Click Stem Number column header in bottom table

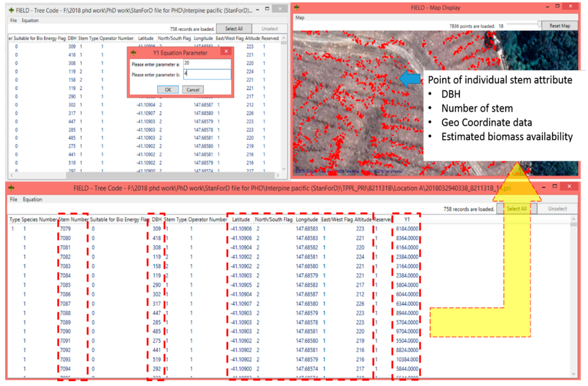click(73, 219)
